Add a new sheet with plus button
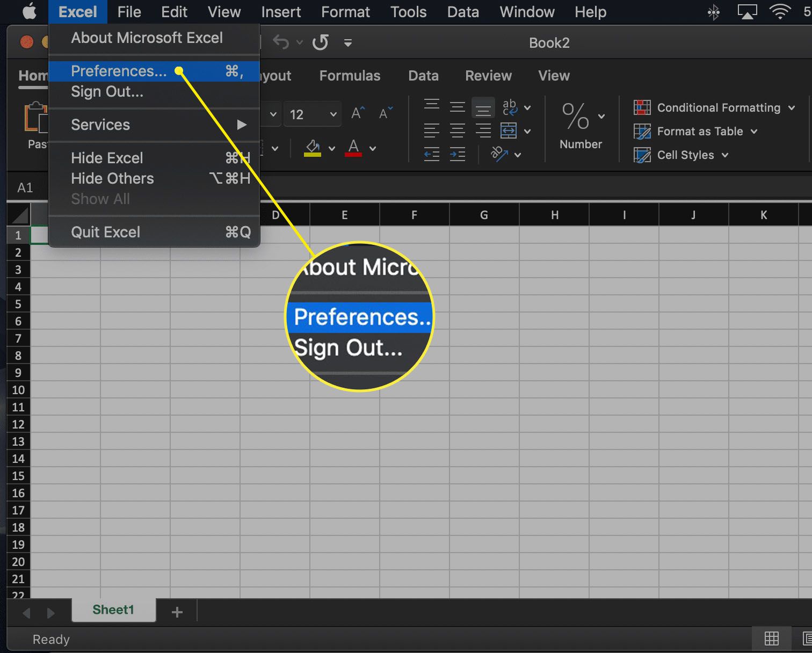This screenshot has height=653, width=812. [177, 612]
